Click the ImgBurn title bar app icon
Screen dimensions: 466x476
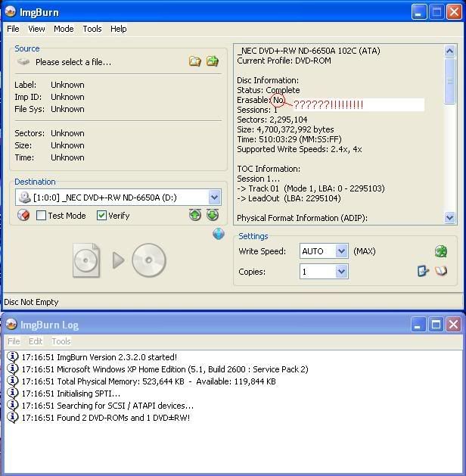coord(11,12)
